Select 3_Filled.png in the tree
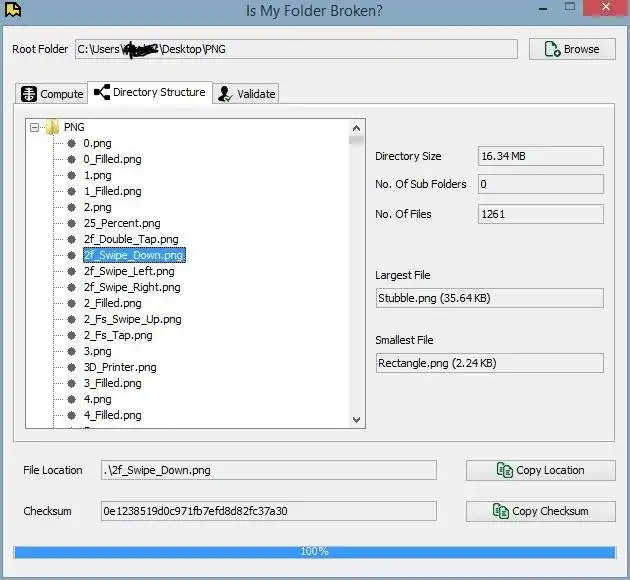Viewport: 630px width, 580px height. (x=112, y=383)
